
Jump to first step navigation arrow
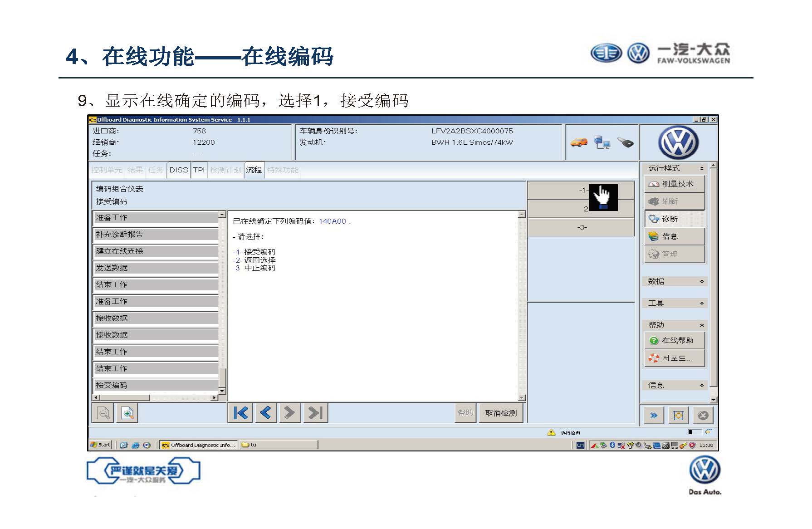click(240, 413)
